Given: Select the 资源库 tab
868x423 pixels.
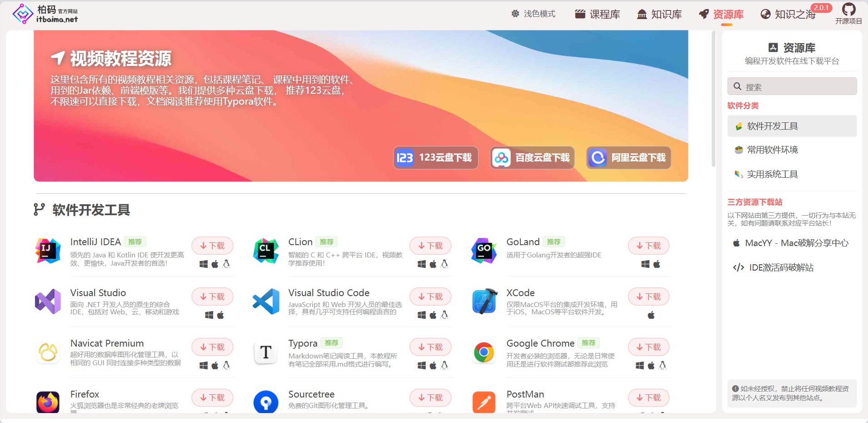Looking at the screenshot, I should click(721, 15).
